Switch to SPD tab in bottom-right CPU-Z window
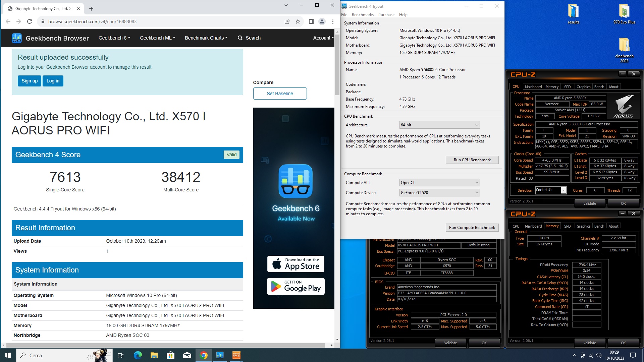This screenshot has height=362, width=644. click(567, 226)
